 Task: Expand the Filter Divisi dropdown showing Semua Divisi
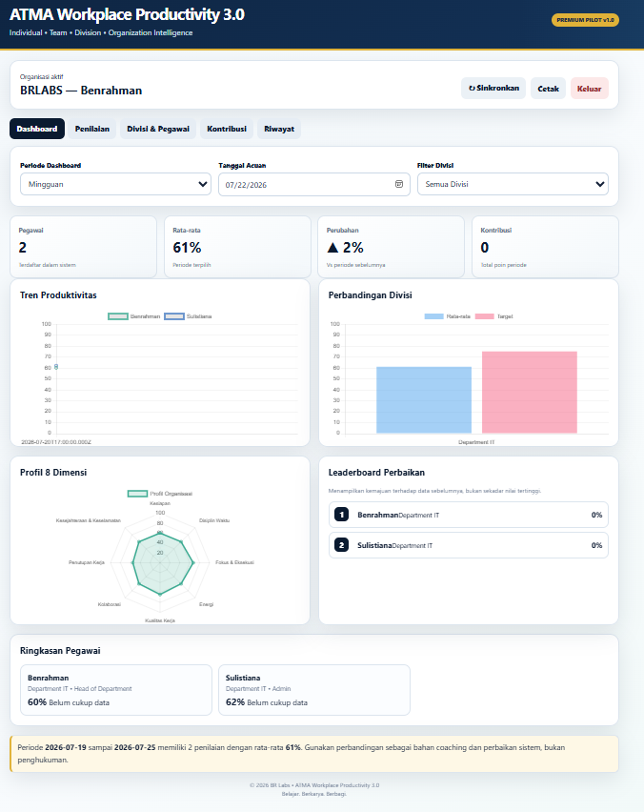click(513, 184)
